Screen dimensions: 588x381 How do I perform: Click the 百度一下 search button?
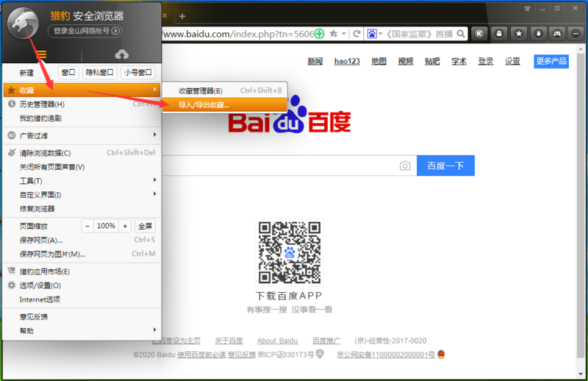click(445, 165)
